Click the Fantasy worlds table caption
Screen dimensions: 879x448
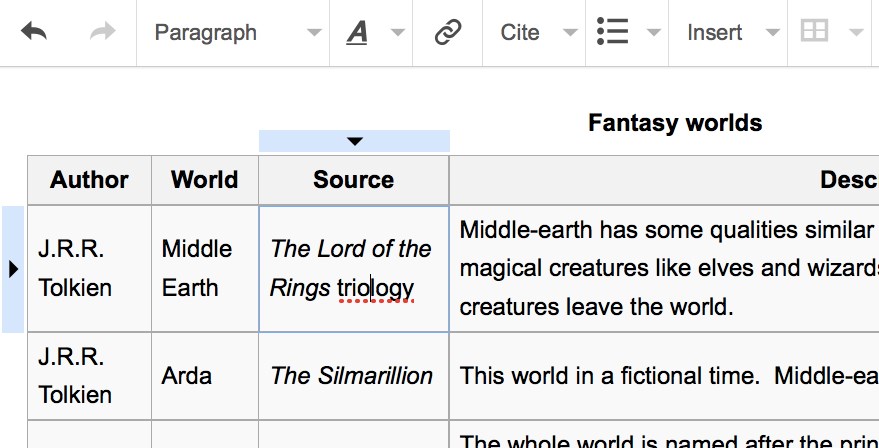(675, 122)
